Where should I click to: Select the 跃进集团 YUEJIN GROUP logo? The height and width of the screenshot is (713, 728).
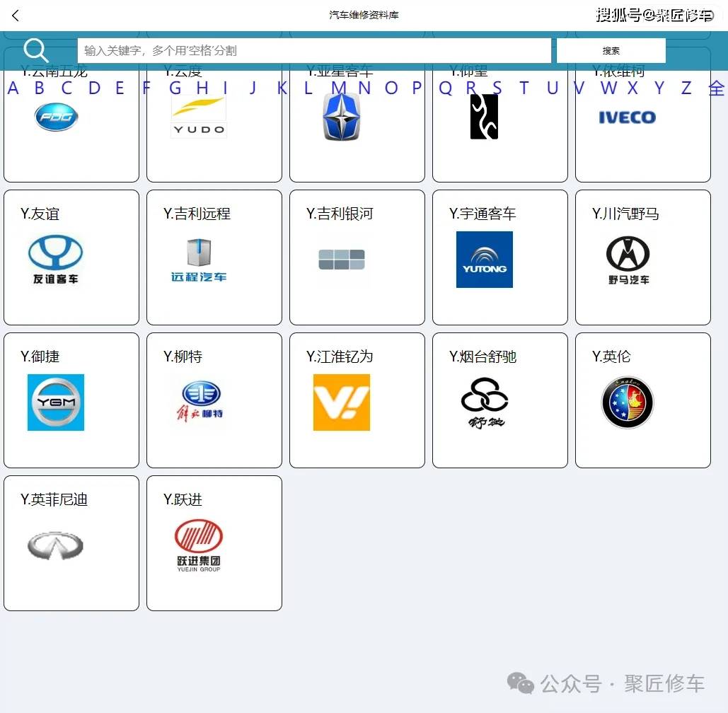[x=199, y=545]
